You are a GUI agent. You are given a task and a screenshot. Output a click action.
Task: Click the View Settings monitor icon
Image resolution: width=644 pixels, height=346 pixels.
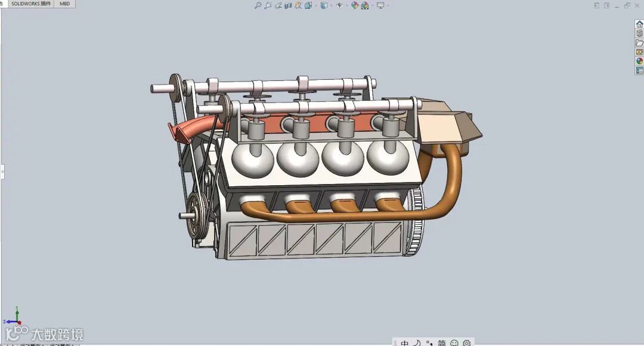pyautogui.click(x=380, y=5)
